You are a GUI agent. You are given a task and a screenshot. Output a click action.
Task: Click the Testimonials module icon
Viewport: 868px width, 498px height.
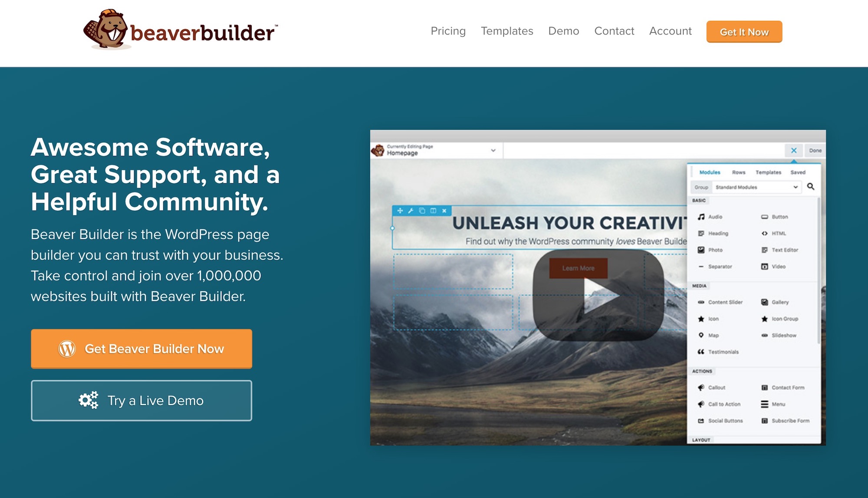[x=701, y=352]
